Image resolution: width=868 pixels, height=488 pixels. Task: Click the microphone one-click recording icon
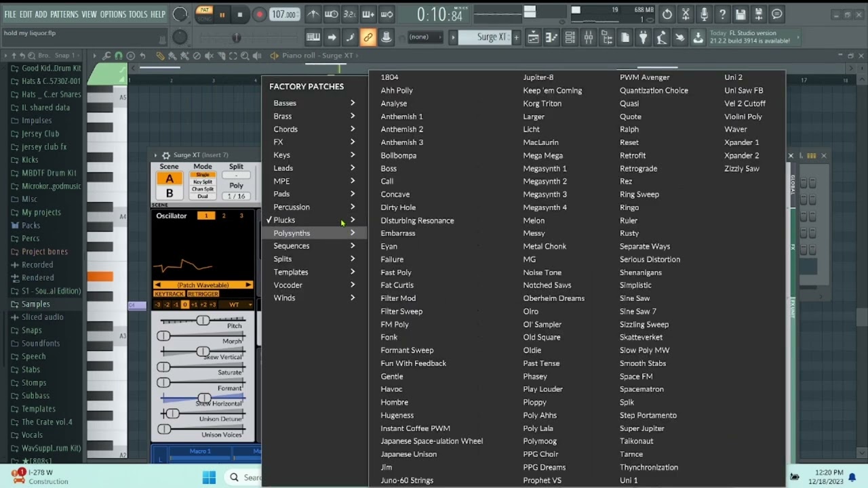[x=704, y=14]
